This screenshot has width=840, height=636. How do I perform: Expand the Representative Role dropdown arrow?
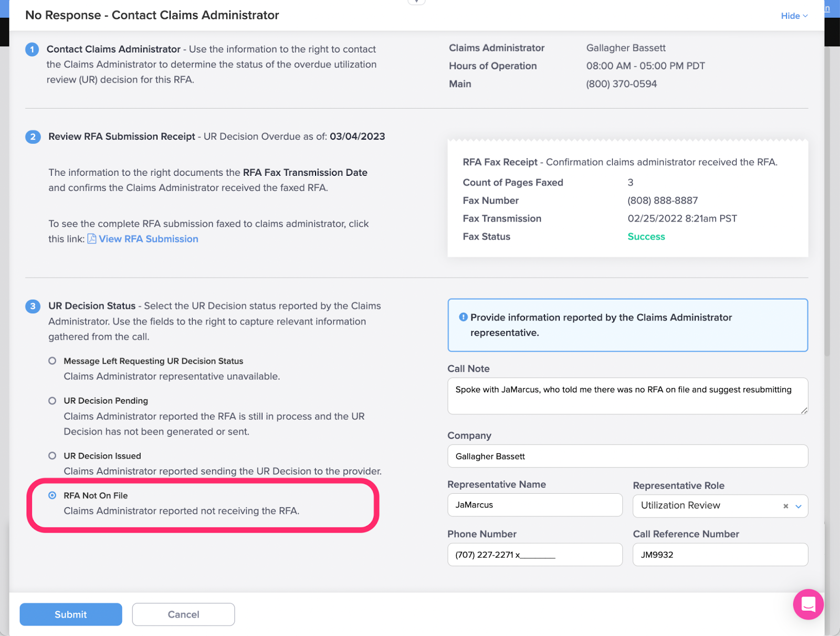(799, 506)
